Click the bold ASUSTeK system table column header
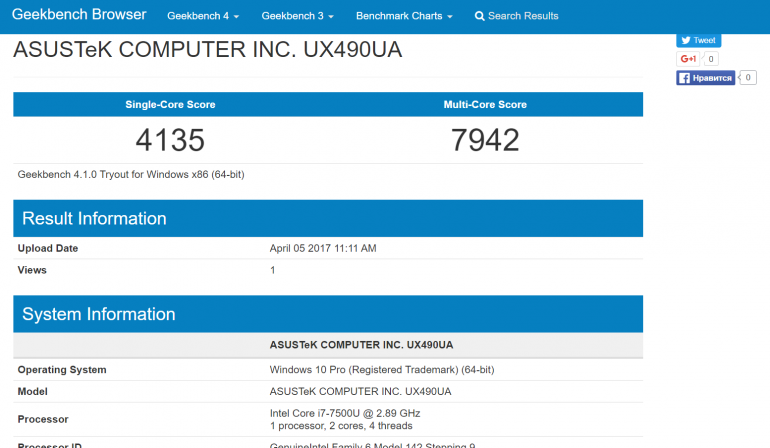Screen dimensions: 770x448 click(x=361, y=345)
